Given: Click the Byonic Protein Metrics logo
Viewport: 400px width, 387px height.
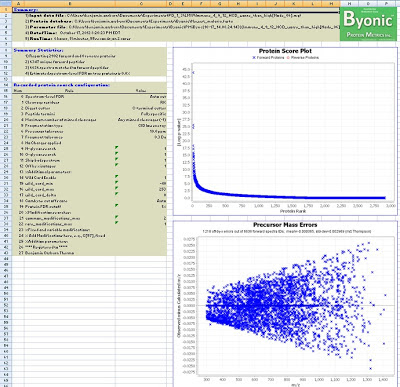Looking at the screenshot, I should [x=369, y=24].
